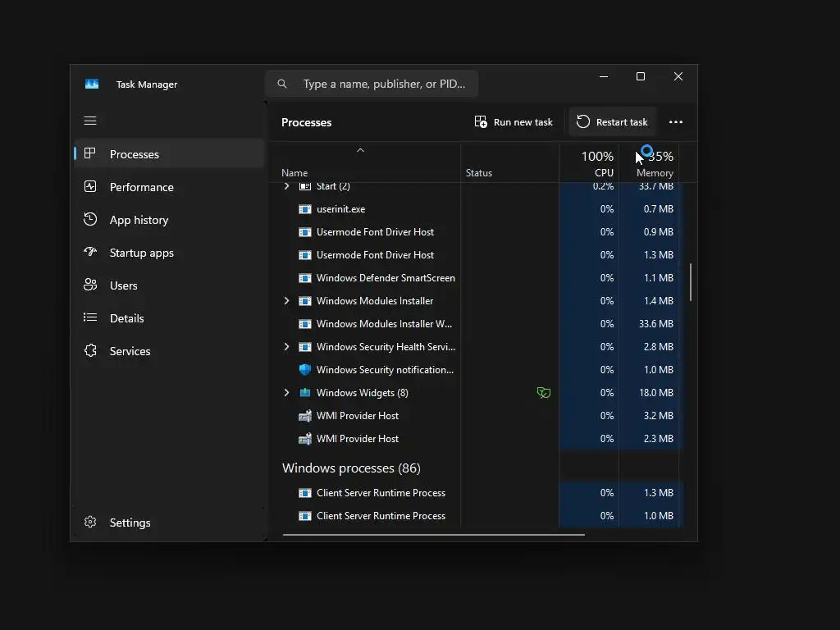Expand the Windows Modules Installer group
The height and width of the screenshot is (630, 840).
[x=286, y=301]
